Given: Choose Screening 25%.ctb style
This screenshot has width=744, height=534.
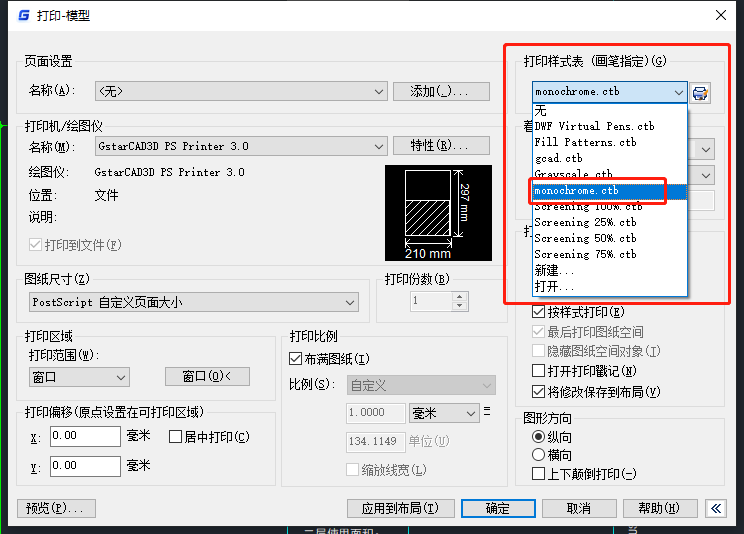Looking at the screenshot, I should (609, 223).
